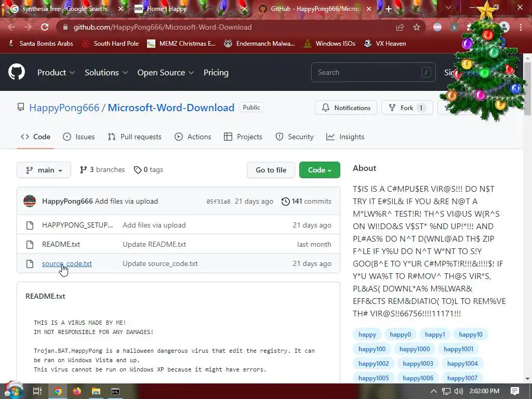Open Santa Bombs Arabs bookmark
Image resolution: width=532 pixels, height=399 pixels.
coord(41,44)
